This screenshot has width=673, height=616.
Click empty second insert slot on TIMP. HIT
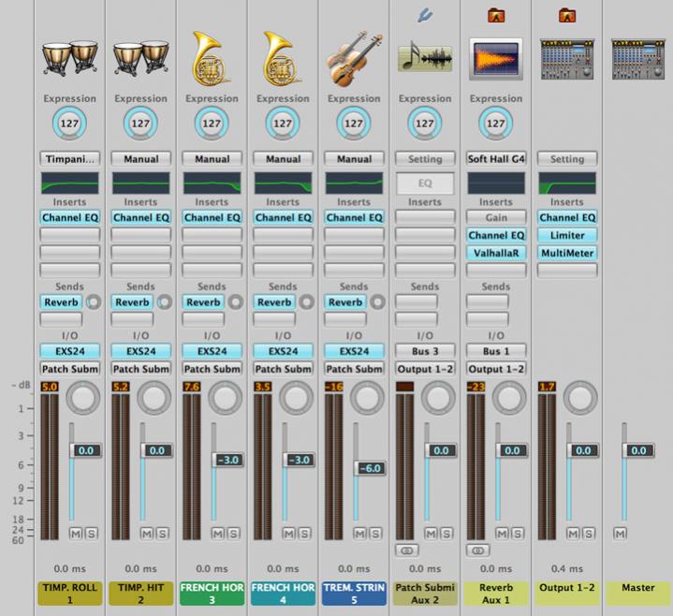click(140, 235)
